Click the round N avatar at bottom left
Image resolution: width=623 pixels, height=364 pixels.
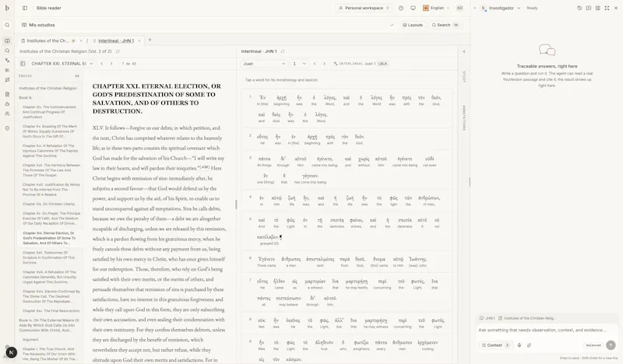(x=11, y=352)
